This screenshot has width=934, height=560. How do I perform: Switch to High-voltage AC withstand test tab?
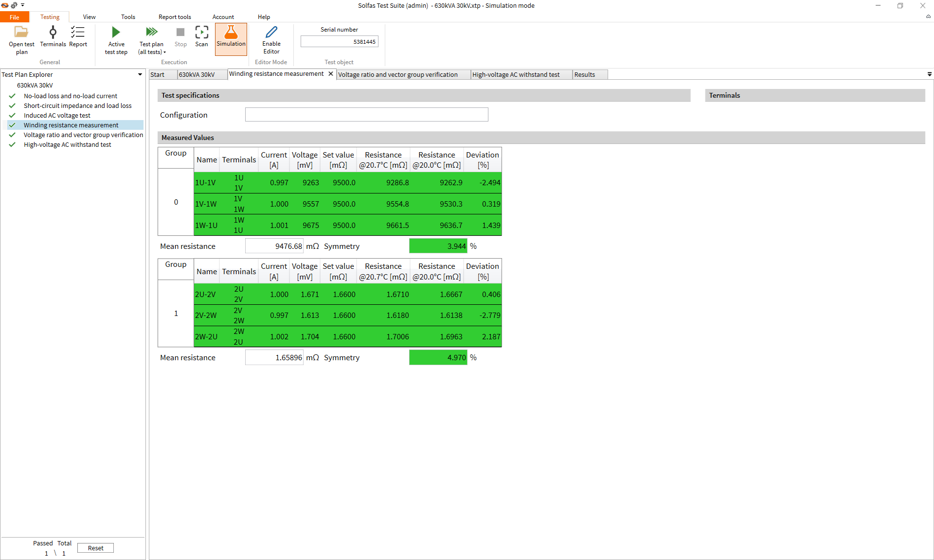click(x=516, y=74)
